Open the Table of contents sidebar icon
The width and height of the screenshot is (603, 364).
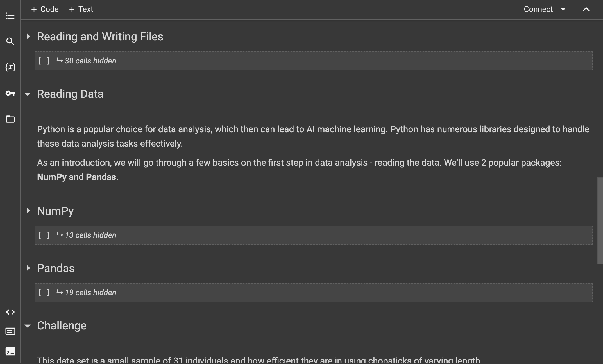(x=10, y=16)
